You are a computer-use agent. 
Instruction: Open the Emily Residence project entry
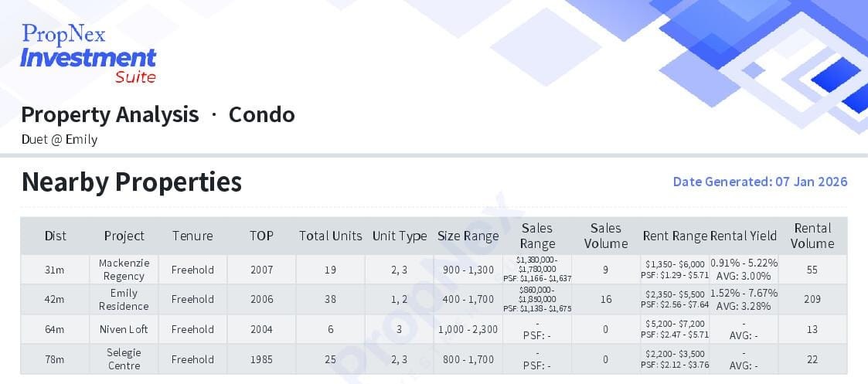click(x=124, y=299)
